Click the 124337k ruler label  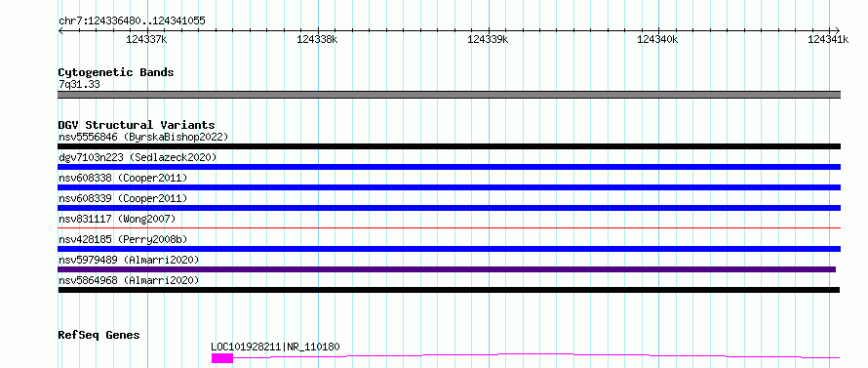click(146, 39)
